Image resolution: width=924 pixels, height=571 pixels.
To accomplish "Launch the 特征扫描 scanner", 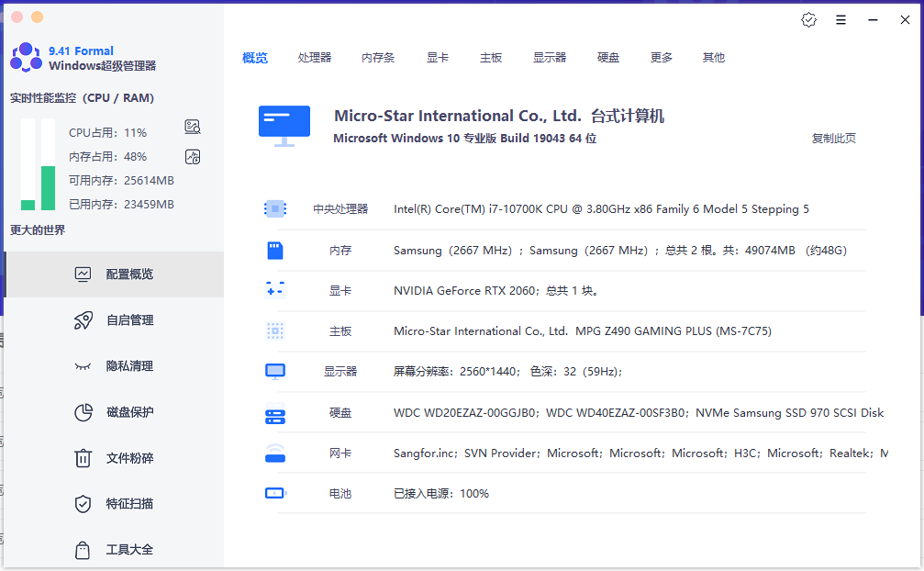I will pos(112,503).
